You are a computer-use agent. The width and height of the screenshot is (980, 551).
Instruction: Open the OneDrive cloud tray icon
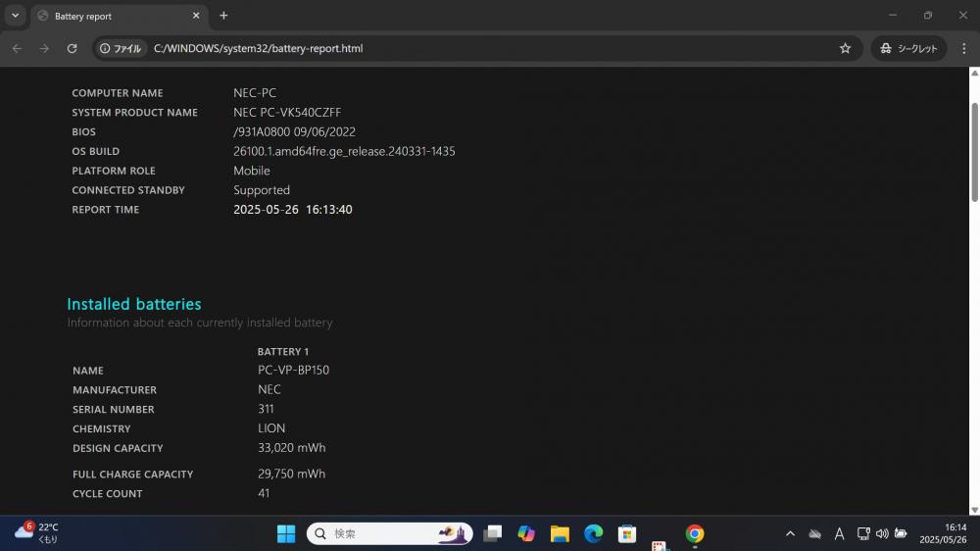[x=815, y=533]
